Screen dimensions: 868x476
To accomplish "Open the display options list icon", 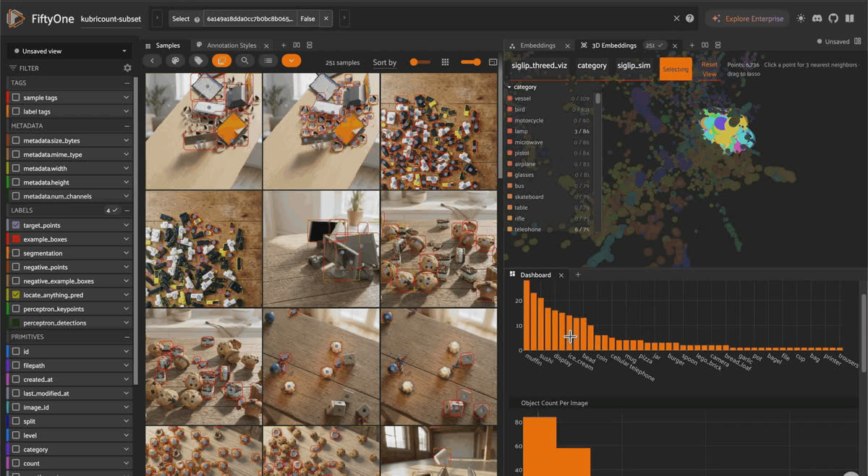I will coord(268,61).
